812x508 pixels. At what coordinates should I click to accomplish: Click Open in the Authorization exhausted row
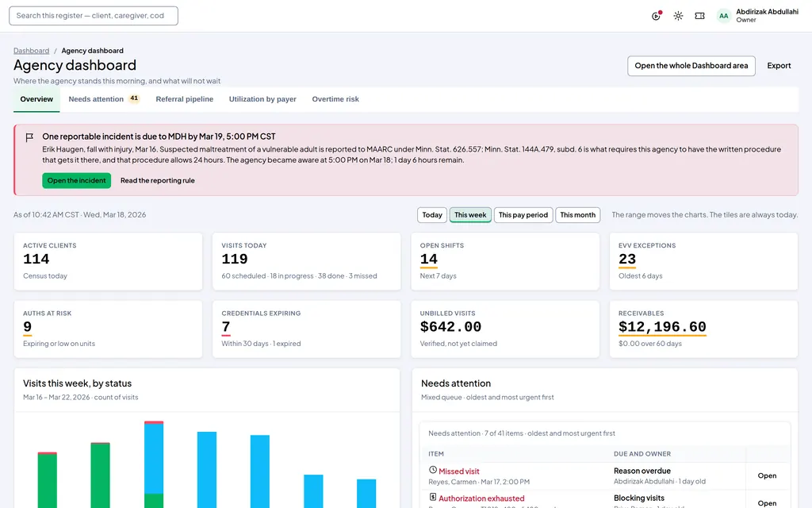coord(767,503)
